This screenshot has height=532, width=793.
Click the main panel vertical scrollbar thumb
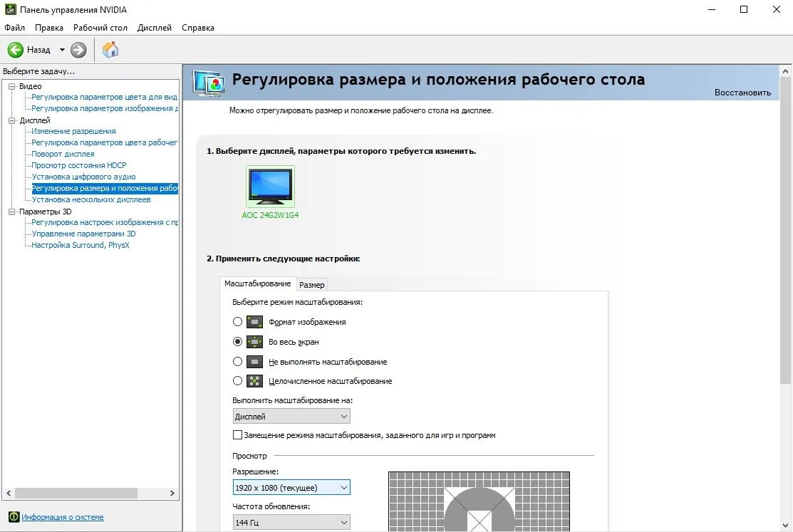point(785,230)
